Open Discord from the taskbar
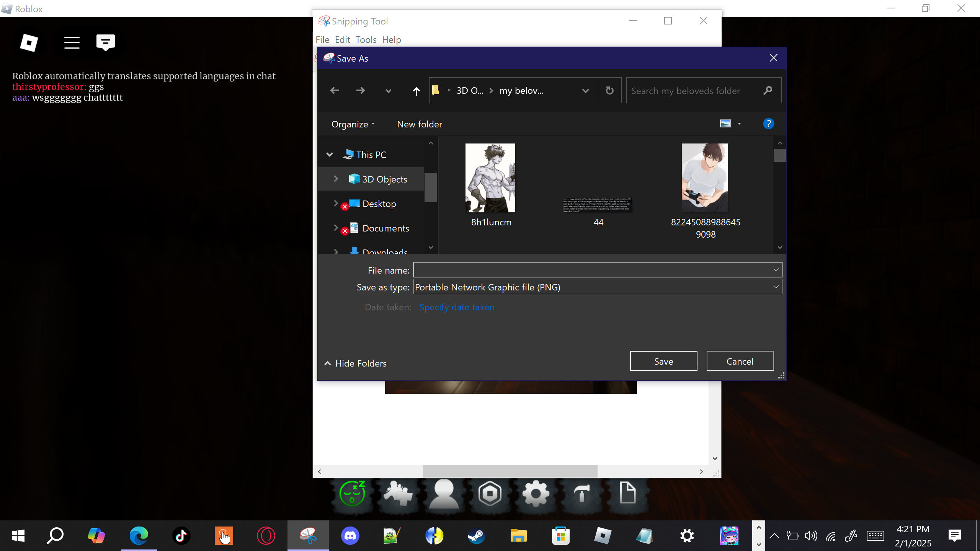This screenshot has height=551, width=980. click(350, 535)
